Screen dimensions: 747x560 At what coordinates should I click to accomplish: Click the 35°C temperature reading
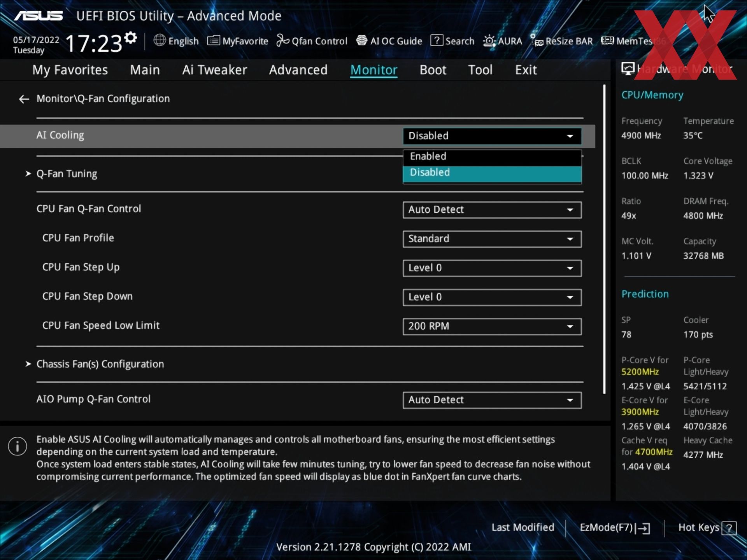(x=693, y=136)
